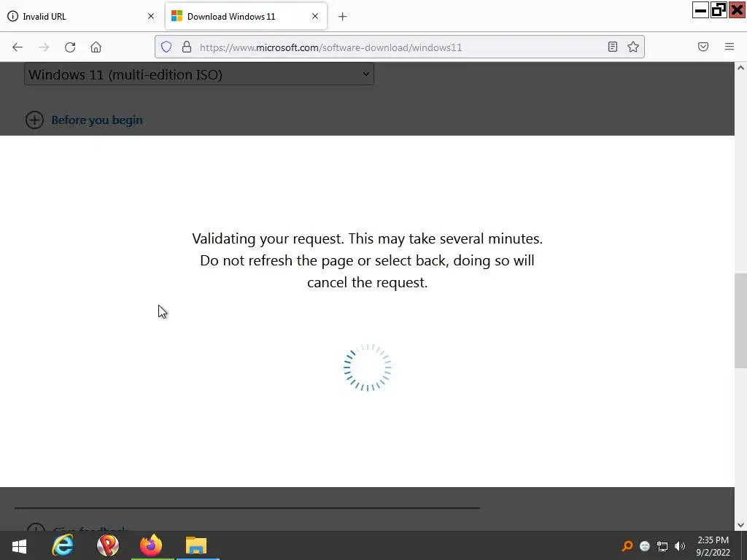Click the Microsoft logo on tab
Screen dimensions: 747x560
click(177, 16)
